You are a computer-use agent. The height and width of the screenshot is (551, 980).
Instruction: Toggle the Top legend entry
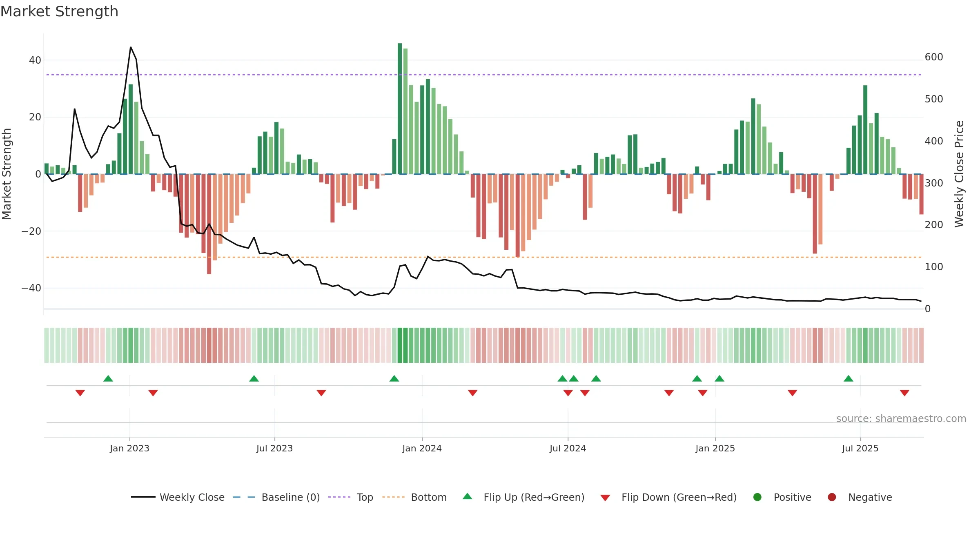pos(351,497)
